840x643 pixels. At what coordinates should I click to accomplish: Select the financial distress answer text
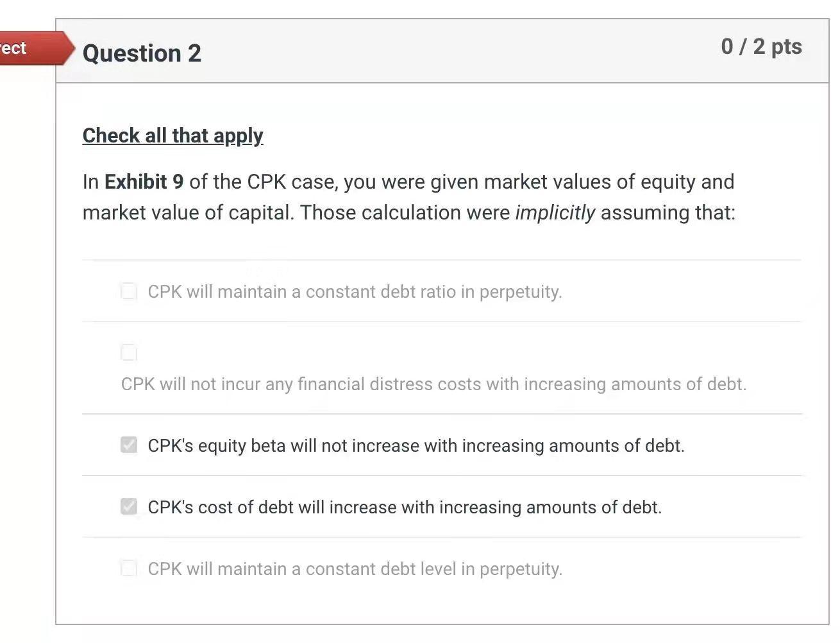(433, 384)
